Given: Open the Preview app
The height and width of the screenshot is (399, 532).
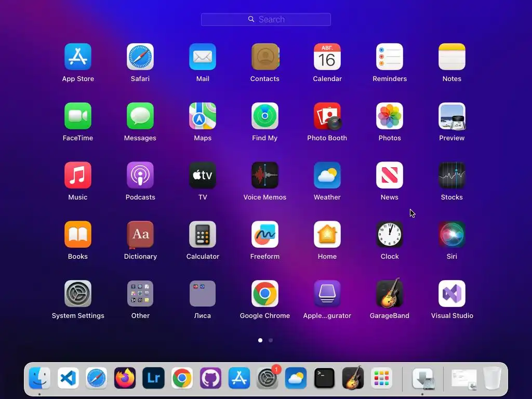Looking at the screenshot, I should click(x=452, y=116).
